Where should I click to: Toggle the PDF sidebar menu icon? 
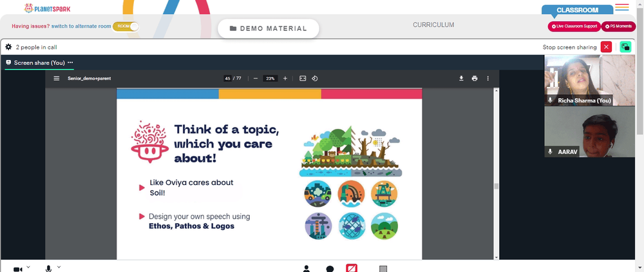coord(57,79)
